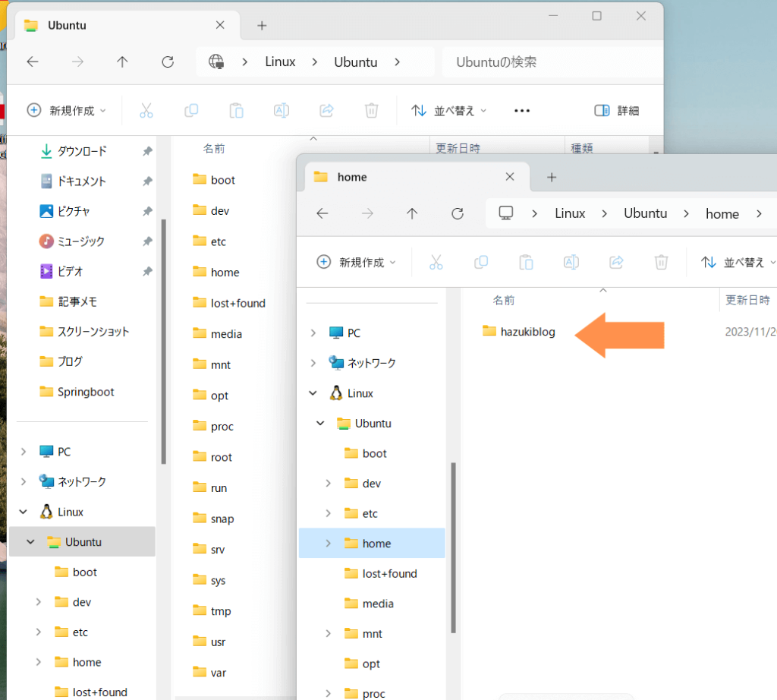Viewport: 777px width, 700px height.
Task: Click Linux in the Ubuntu window address bar
Action: click(x=280, y=62)
